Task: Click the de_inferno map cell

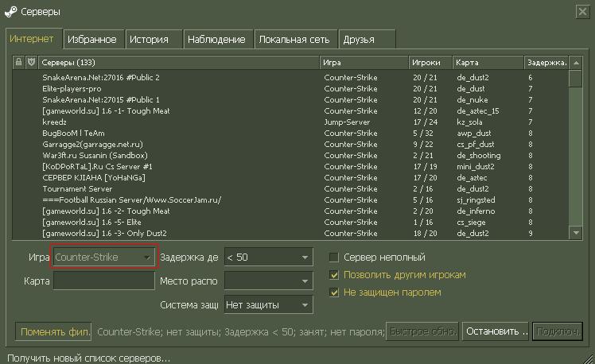Action: click(x=476, y=211)
